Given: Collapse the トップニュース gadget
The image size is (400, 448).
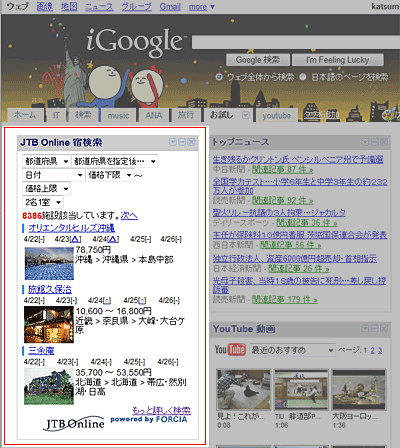Looking at the screenshot, I should [x=375, y=142].
